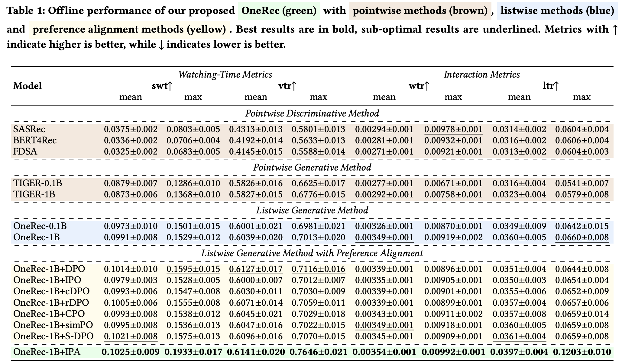622x364 pixels.
Task: Click the vtr column header
Action: [x=287, y=86]
